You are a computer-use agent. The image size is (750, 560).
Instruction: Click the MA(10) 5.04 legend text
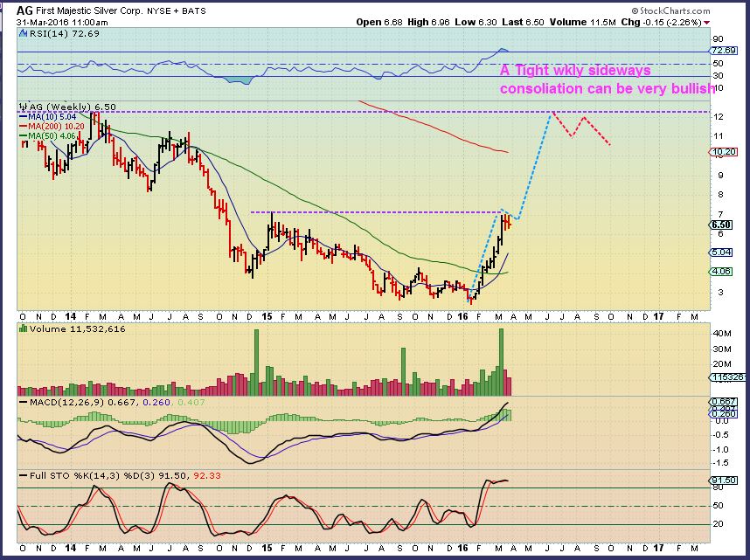[52, 117]
